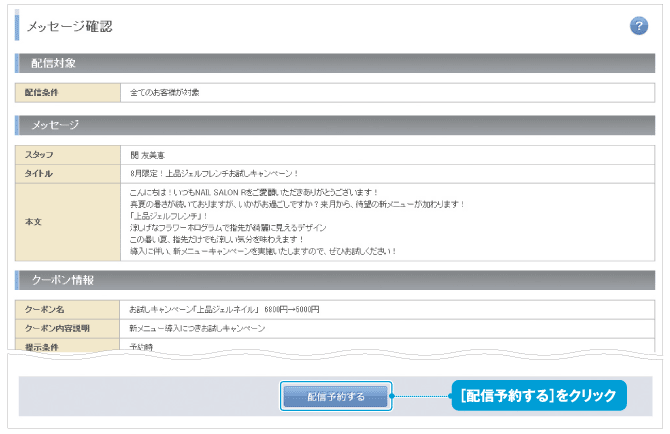Viewport: 670px width, 434px height.
Task: Click the タイトル row label
Action: point(39,174)
